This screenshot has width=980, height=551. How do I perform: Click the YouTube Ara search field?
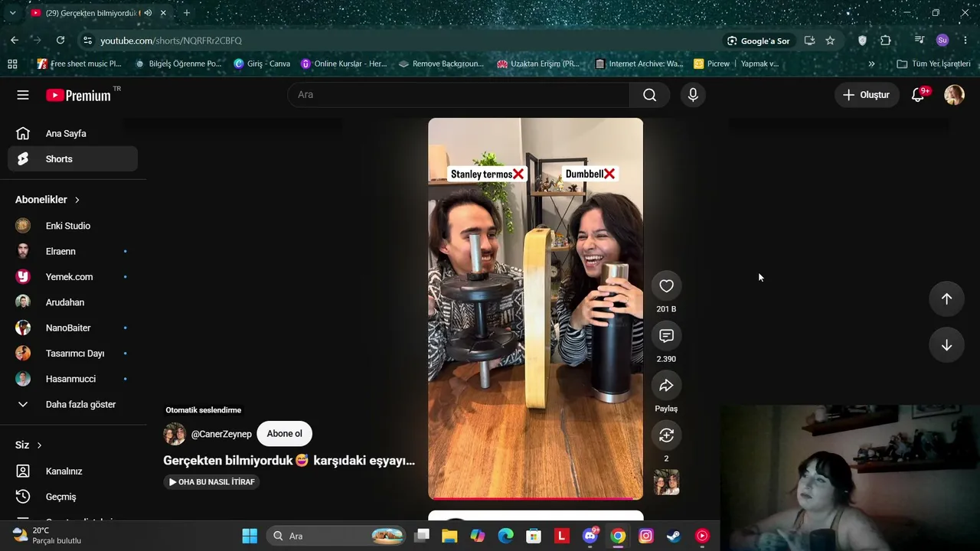point(459,95)
